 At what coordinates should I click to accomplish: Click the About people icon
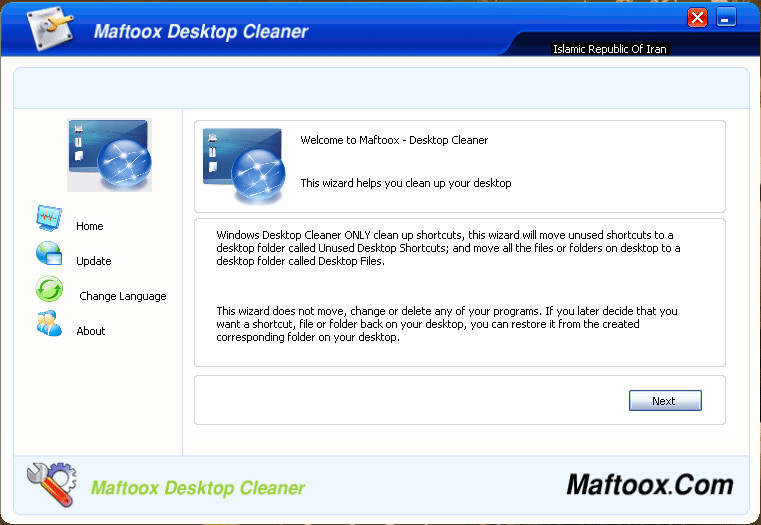pyautogui.click(x=49, y=324)
